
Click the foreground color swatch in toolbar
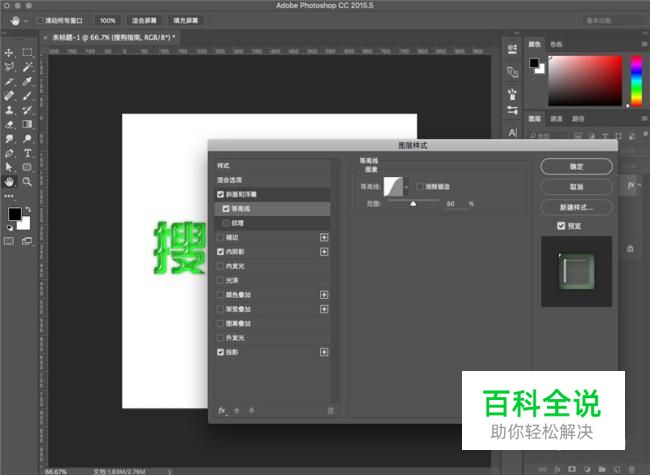click(15, 214)
